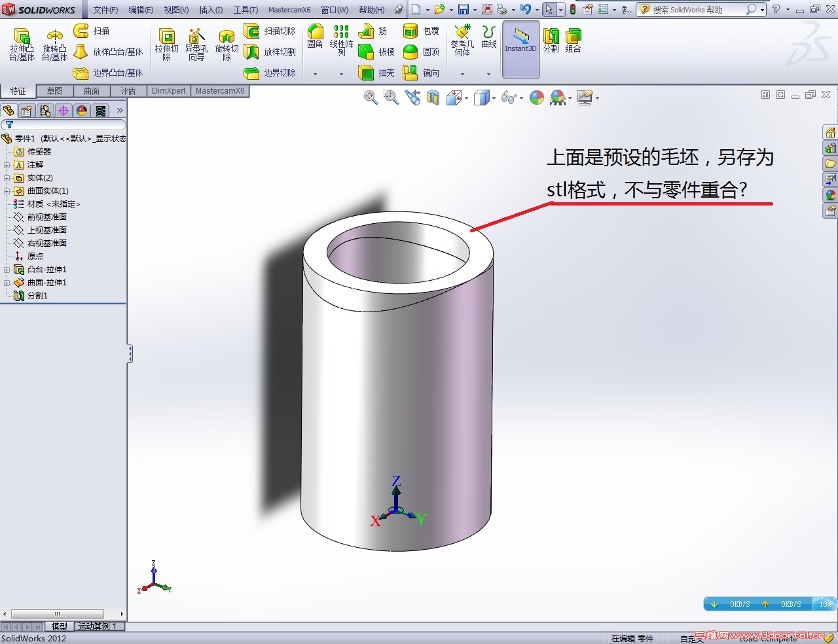Click the SolidWorks help search field
Image resolution: width=838 pixels, height=644 pixels.
click(x=698, y=9)
